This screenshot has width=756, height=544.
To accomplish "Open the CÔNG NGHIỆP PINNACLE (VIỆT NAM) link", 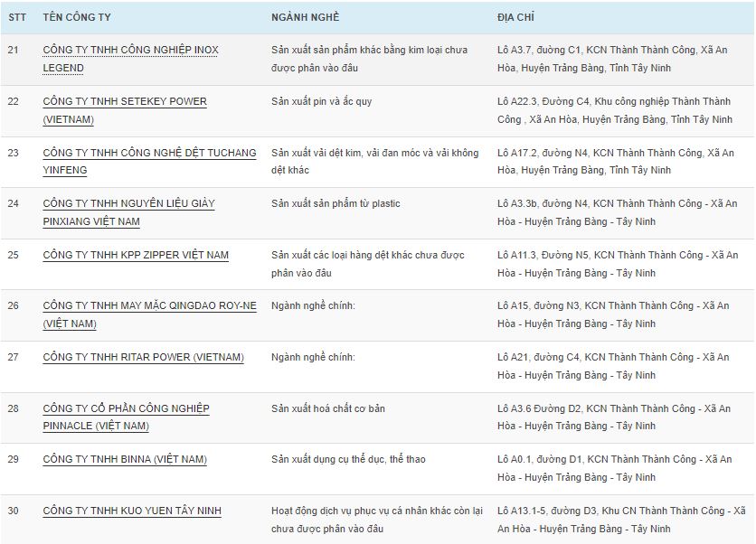I will pyautogui.click(x=126, y=408).
